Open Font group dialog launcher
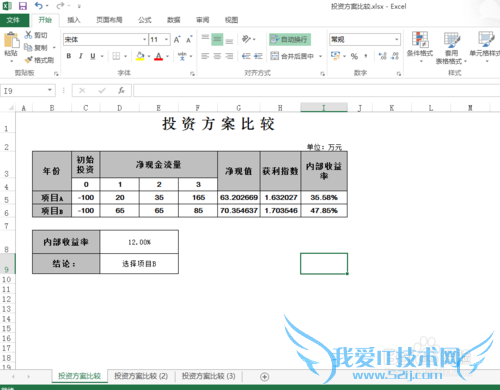 192,74
